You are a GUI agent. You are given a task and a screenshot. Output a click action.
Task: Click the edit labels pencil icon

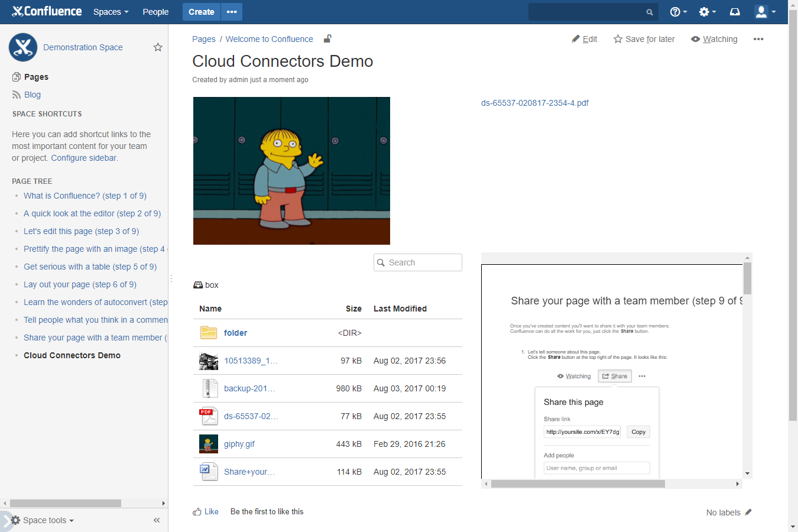pos(748,512)
